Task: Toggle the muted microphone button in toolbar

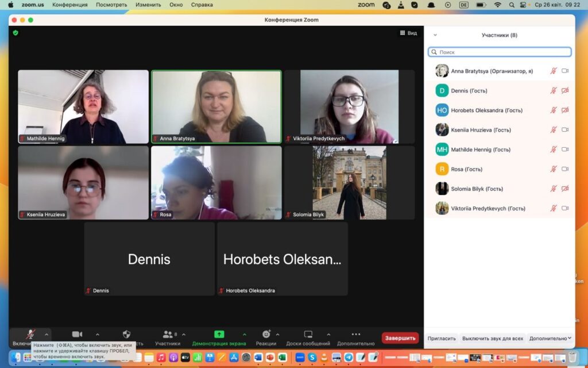Action: point(30,334)
